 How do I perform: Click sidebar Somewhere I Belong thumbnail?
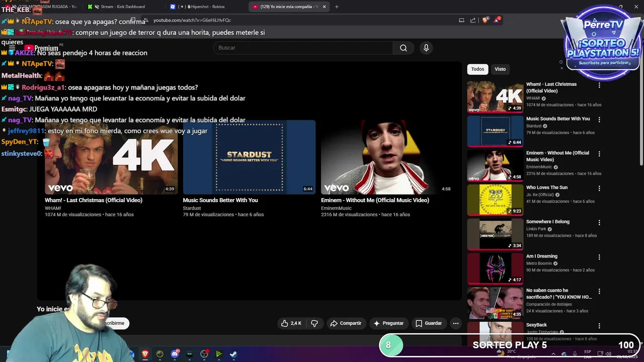coord(495,234)
